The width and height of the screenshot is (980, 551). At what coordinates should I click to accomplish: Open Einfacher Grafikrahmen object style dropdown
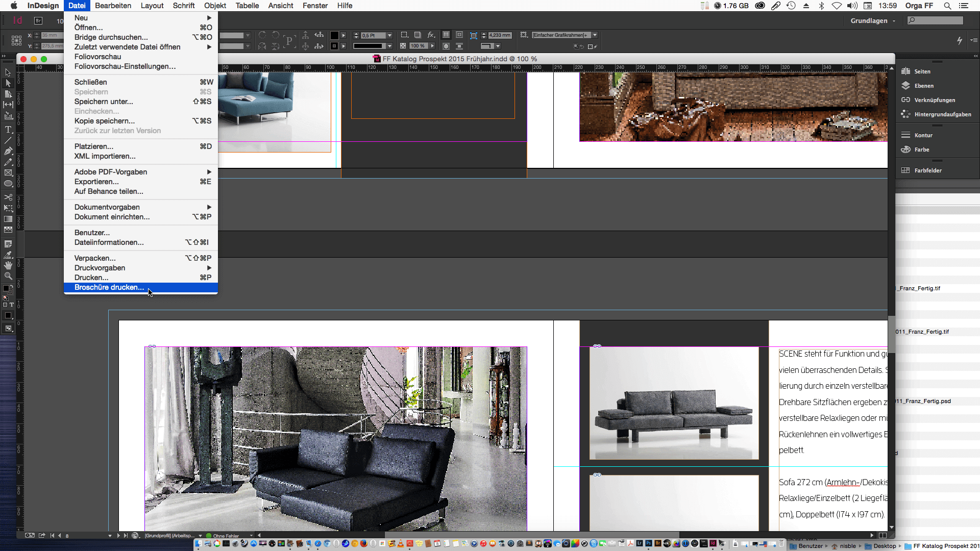coord(595,35)
